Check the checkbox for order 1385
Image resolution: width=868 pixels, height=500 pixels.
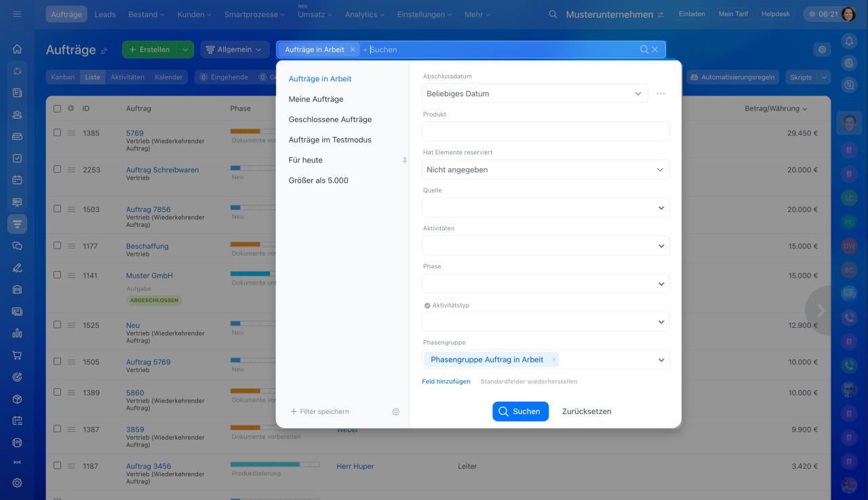(x=57, y=133)
